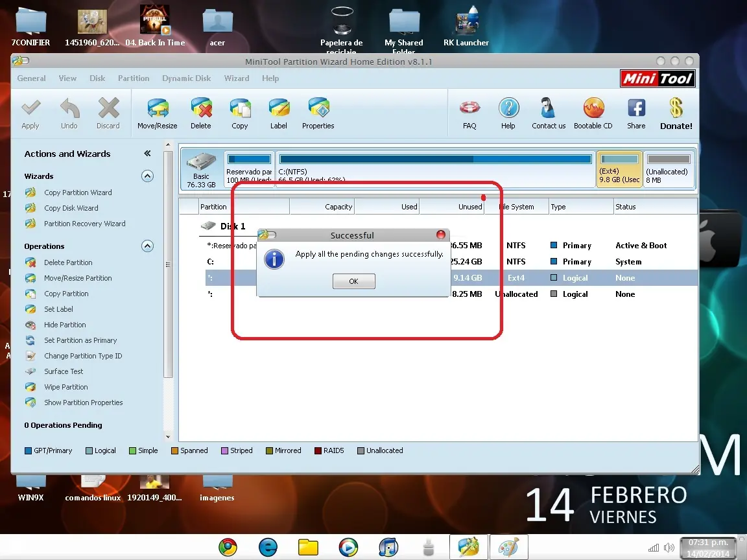Click the sidebar scroll down arrow
The height and width of the screenshot is (560, 747).
pos(168,436)
